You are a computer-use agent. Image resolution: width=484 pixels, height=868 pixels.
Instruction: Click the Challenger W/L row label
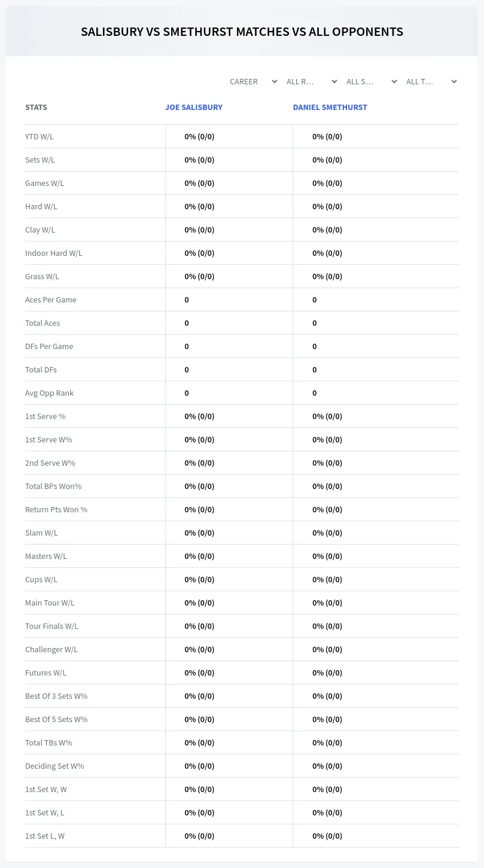tap(51, 649)
